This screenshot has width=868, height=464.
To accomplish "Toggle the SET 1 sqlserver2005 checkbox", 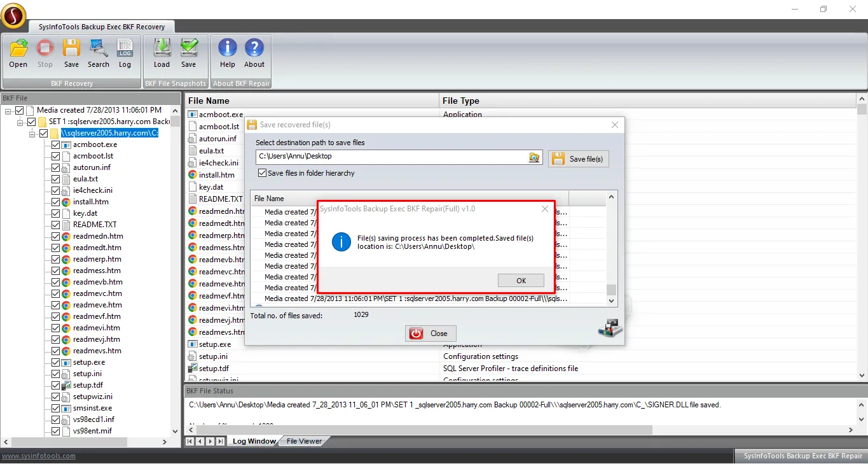I will pos(31,122).
